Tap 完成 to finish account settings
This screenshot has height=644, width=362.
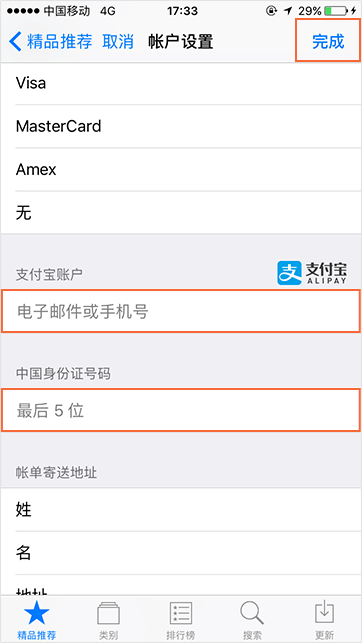pos(328,42)
